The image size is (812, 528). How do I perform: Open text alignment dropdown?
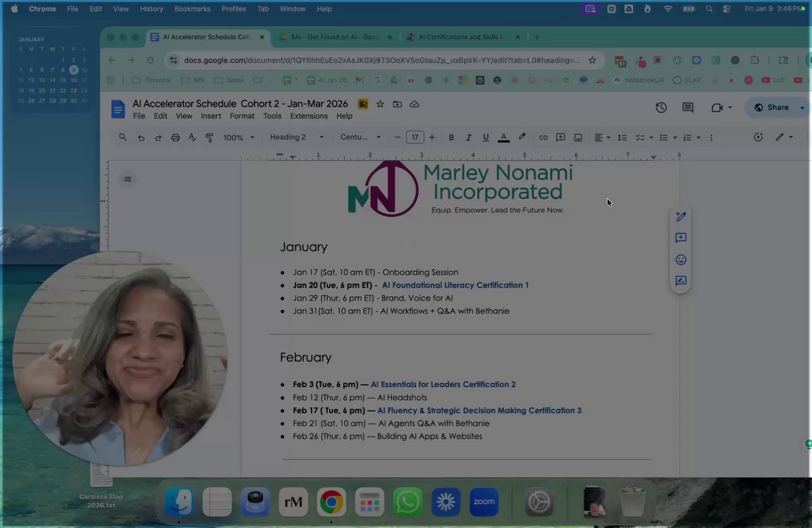[x=601, y=137]
